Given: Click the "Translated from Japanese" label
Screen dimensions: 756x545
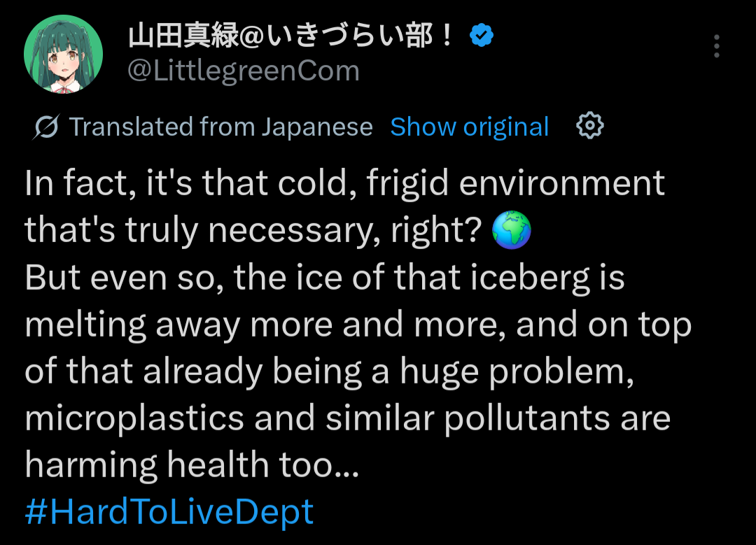Looking at the screenshot, I should (220, 127).
